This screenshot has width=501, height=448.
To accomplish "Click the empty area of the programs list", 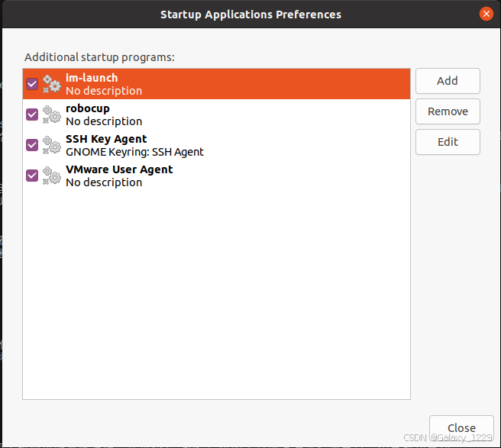I will click(x=216, y=294).
